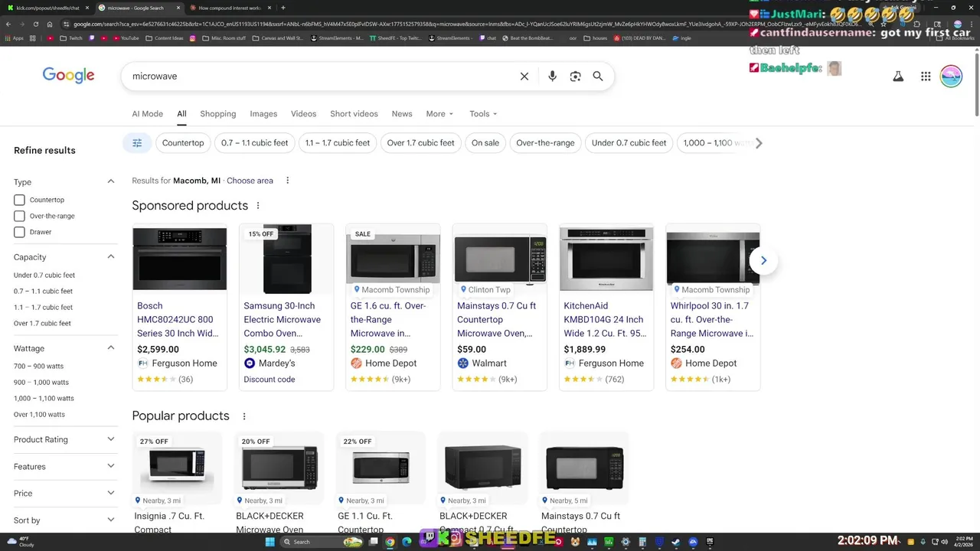Open the Chrome home page button
This screenshot has width=980, height=551.
click(50, 24)
